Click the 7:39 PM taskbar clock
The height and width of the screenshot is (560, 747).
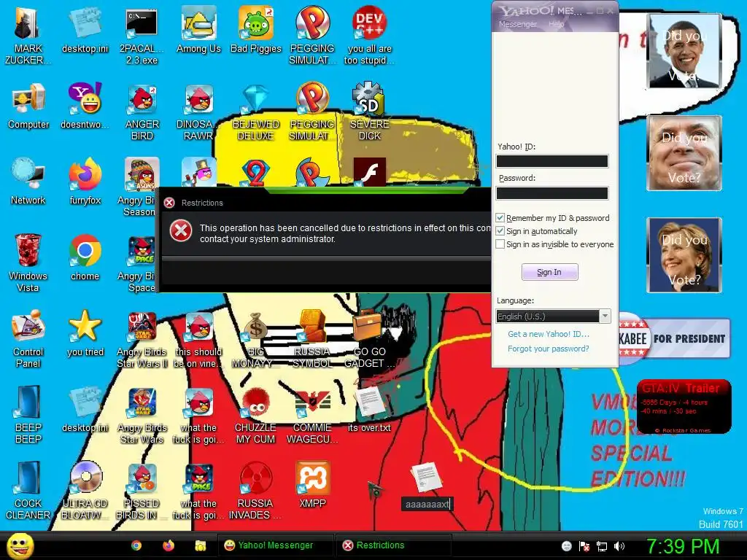683,546
